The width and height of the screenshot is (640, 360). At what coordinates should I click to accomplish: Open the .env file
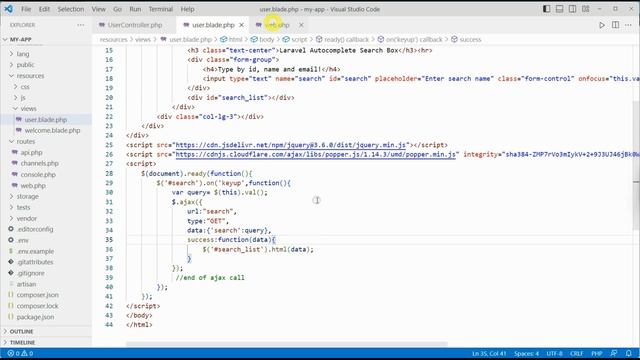(46, 240)
